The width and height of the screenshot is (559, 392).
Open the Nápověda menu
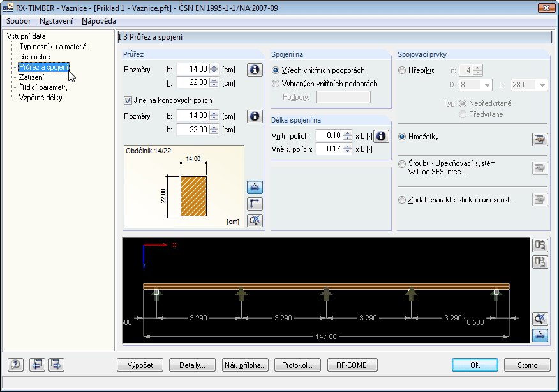[x=99, y=21]
